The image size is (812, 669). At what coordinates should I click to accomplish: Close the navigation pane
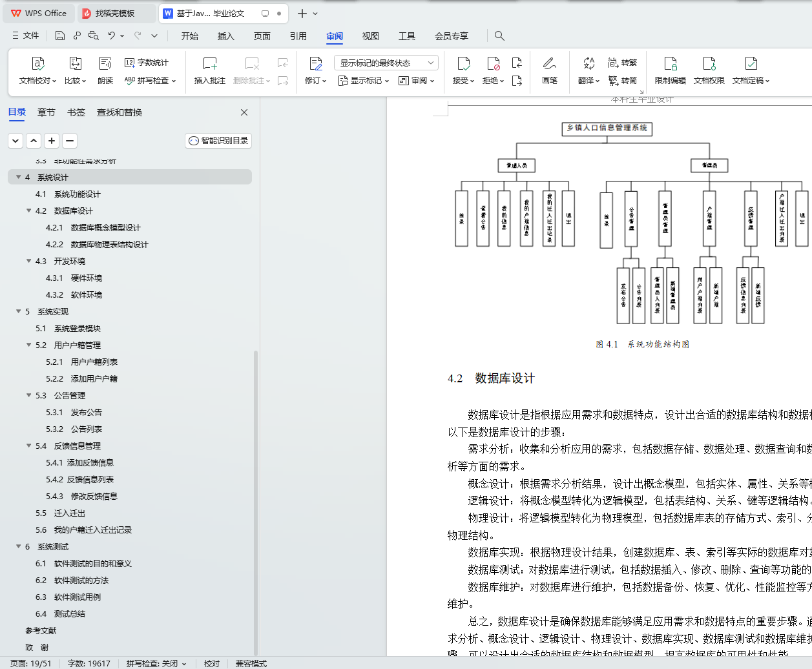[x=244, y=112]
